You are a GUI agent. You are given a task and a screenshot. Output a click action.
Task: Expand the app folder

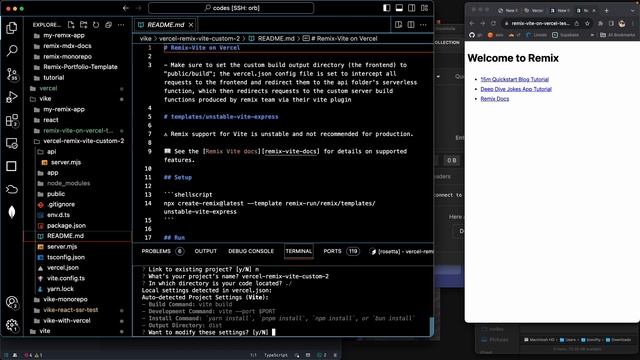pyautogui.click(x=78, y=173)
